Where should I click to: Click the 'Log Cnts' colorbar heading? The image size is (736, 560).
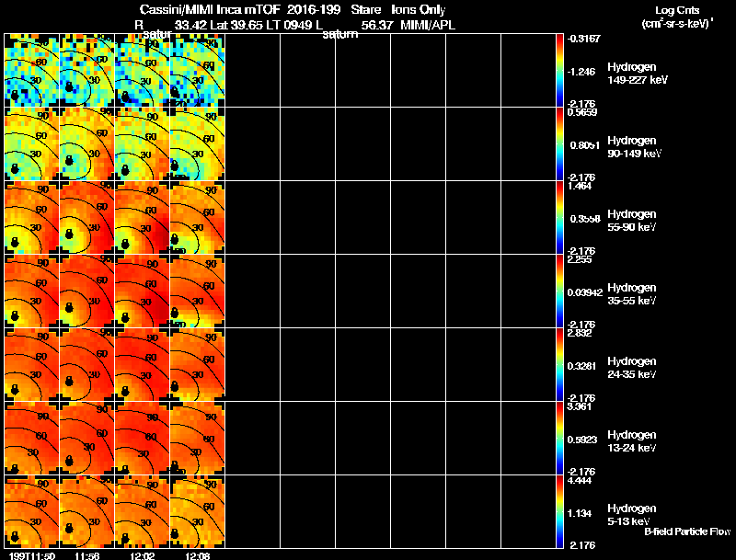coord(677,10)
